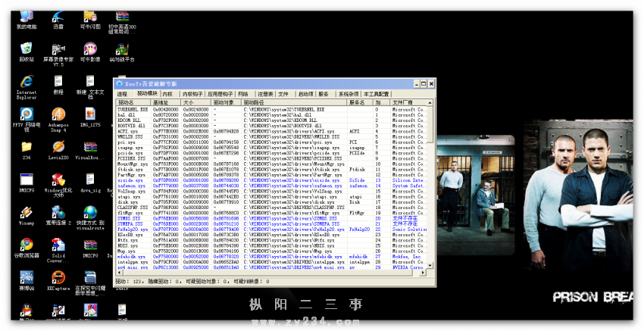Sort by the 驱动路径 column header
Screen dimensions: 644x331
294,102
